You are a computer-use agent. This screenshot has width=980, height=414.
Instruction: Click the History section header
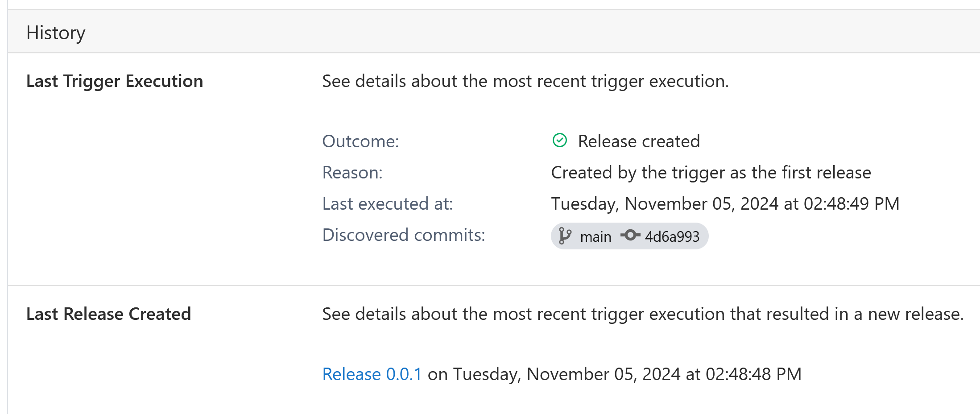[x=56, y=33]
